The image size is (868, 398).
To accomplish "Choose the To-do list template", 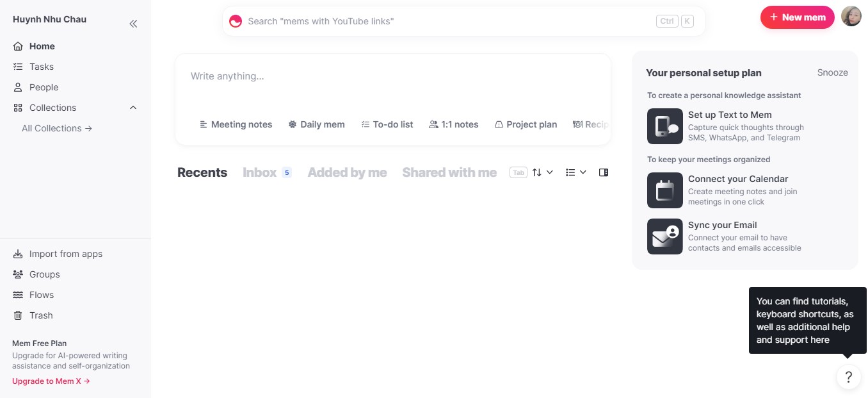I will [x=387, y=124].
